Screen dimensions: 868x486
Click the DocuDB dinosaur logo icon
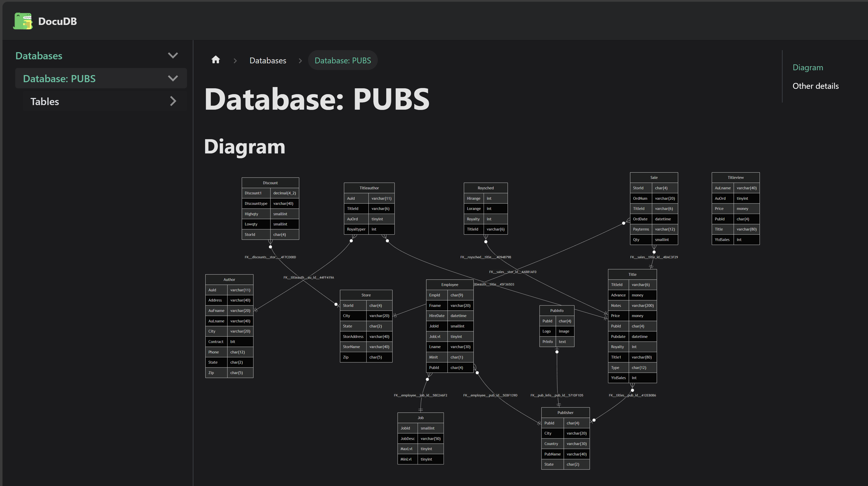point(23,21)
